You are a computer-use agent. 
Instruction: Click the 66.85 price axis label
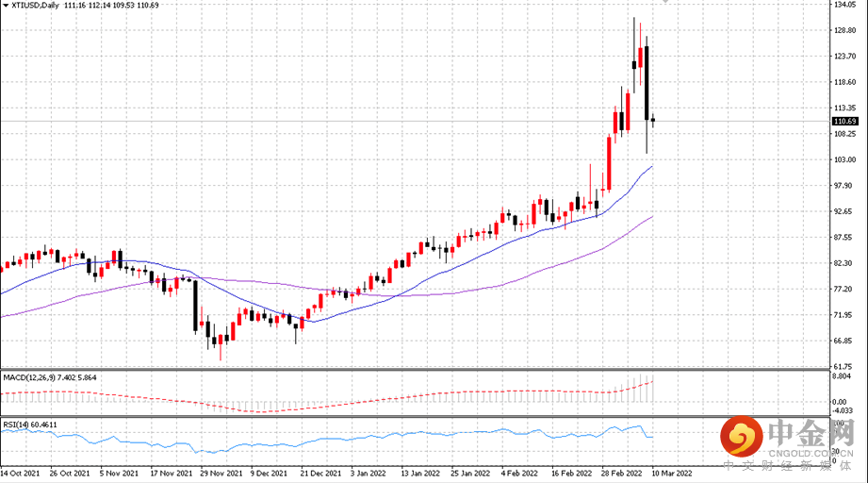point(843,341)
